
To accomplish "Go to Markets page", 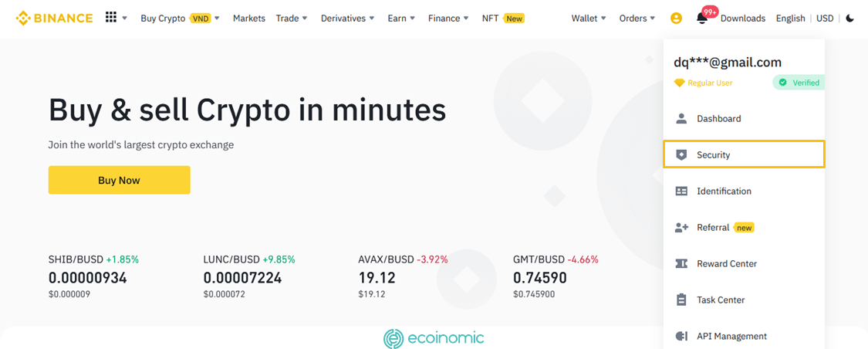I will click(x=248, y=18).
